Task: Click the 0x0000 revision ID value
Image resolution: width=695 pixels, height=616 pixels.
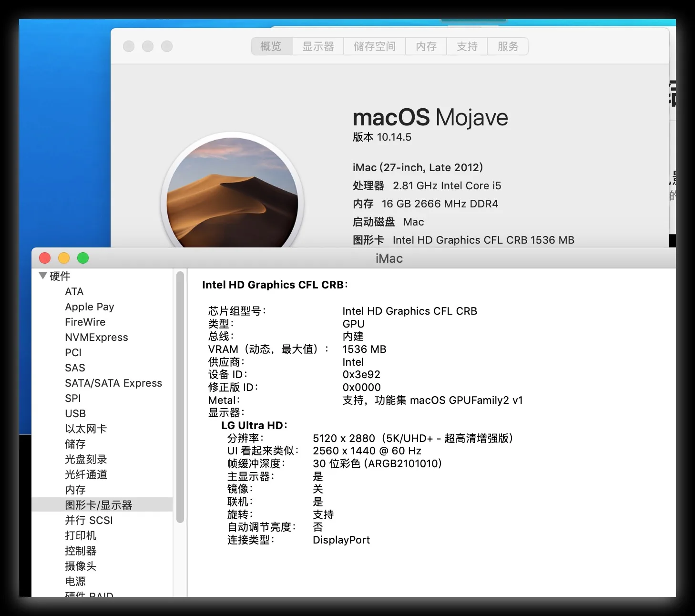Action: (x=362, y=387)
